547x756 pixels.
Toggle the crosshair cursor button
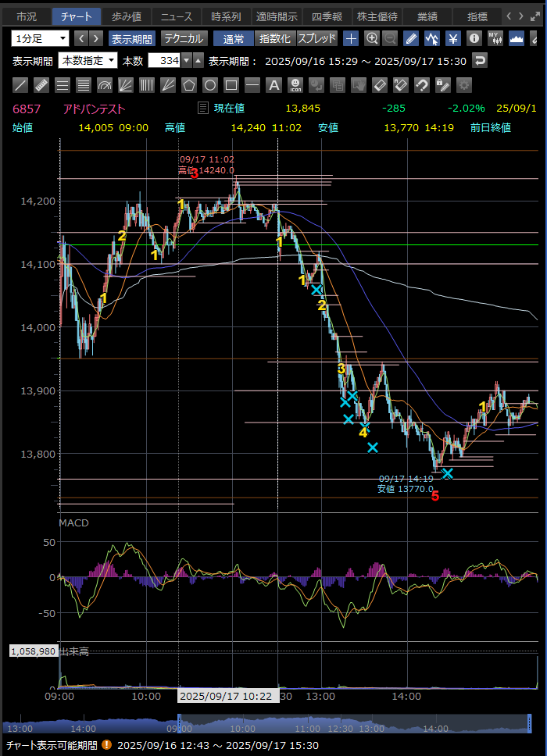351,38
